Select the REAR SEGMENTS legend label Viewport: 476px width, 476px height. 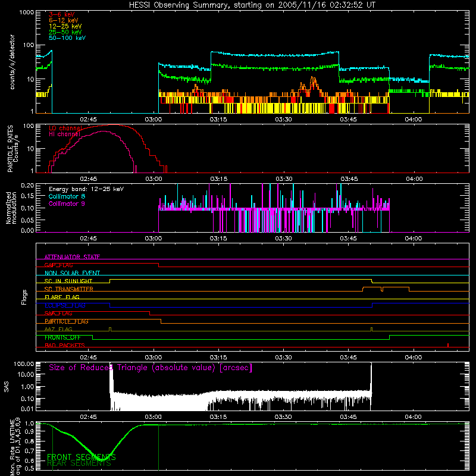coord(79,463)
